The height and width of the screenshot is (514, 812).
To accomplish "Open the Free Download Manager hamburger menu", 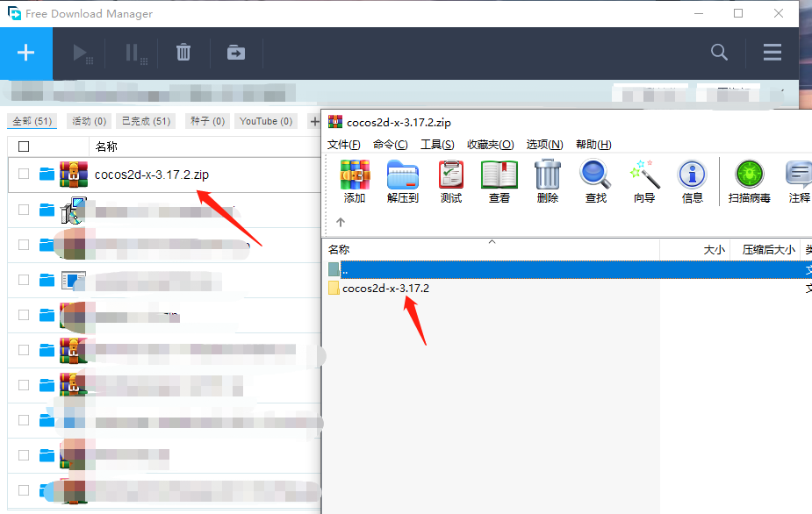I will (x=772, y=53).
